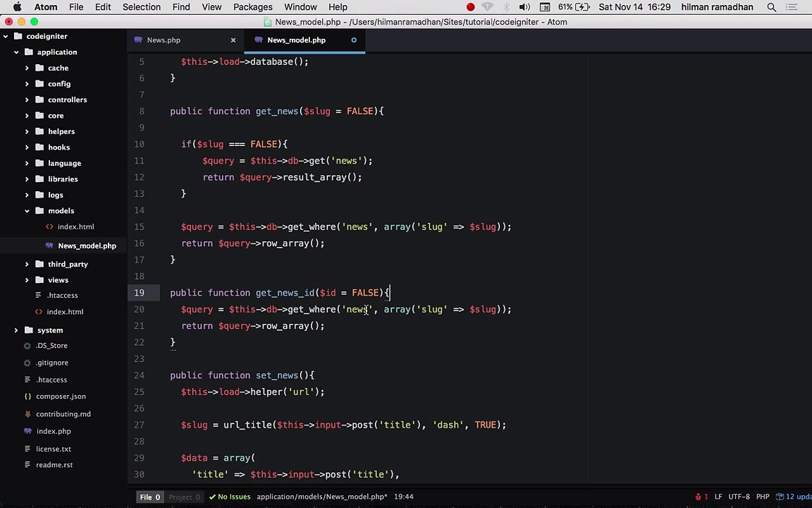Open the Edit menu

coord(102,7)
